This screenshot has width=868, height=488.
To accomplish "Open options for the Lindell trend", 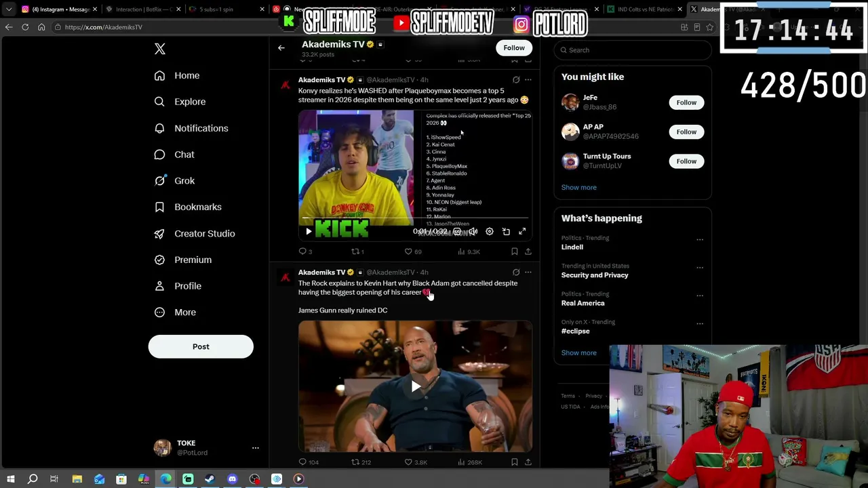I will (x=700, y=239).
